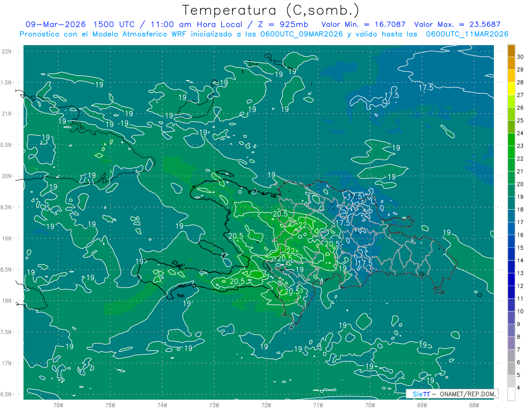Click the color bar label '8'
Image resolution: width=532 pixels, height=411 pixels.
518,337
